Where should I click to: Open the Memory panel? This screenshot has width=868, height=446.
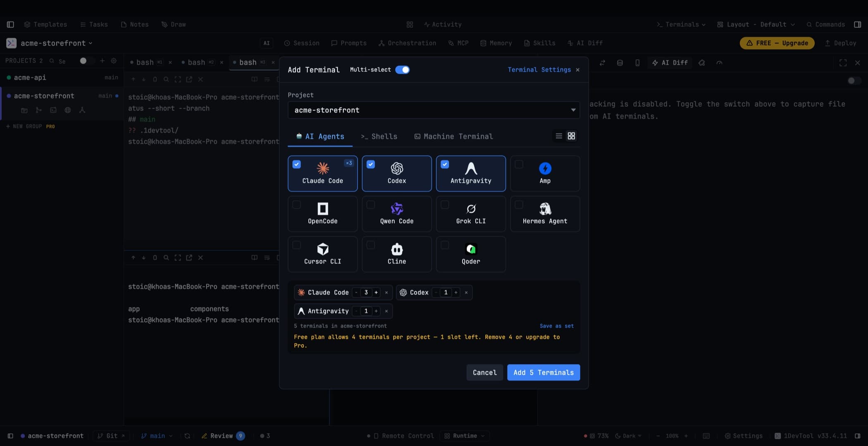click(x=496, y=43)
